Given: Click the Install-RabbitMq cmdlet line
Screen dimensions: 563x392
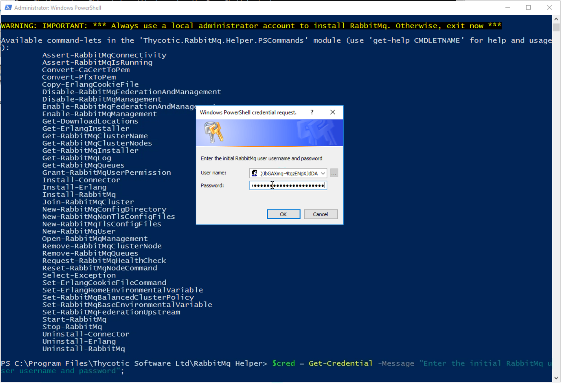Looking at the screenshot, I should click(x=79, y=195).
